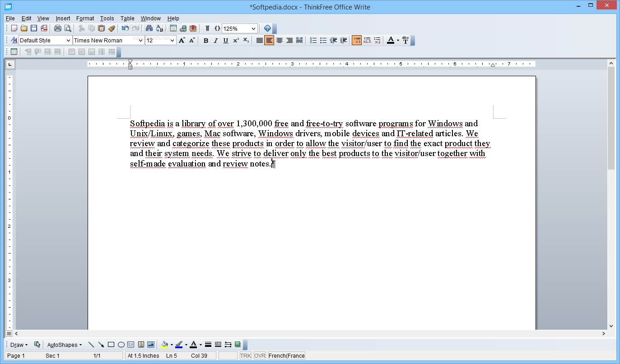Open Find with binoculars icon
Screen dimensions: 620x364
pyautogui.click(x=149, y=28)
